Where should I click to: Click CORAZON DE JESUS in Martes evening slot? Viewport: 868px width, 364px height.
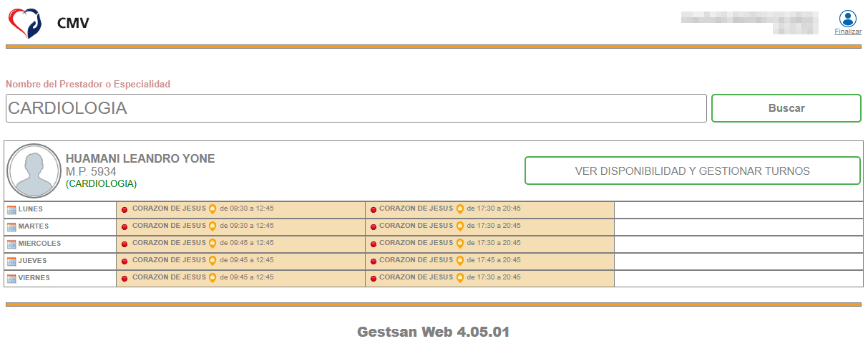416,226
